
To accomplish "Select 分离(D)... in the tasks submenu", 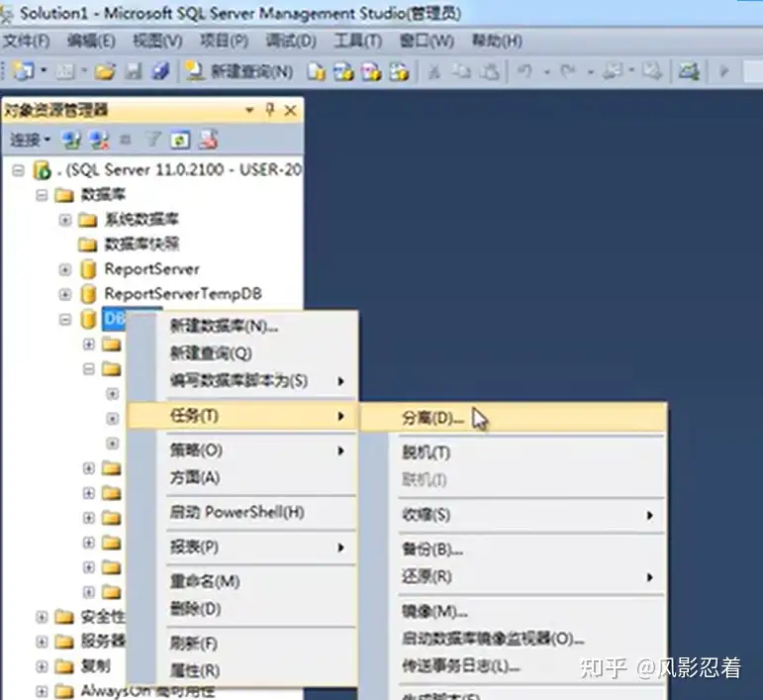I will click(514, 418).
